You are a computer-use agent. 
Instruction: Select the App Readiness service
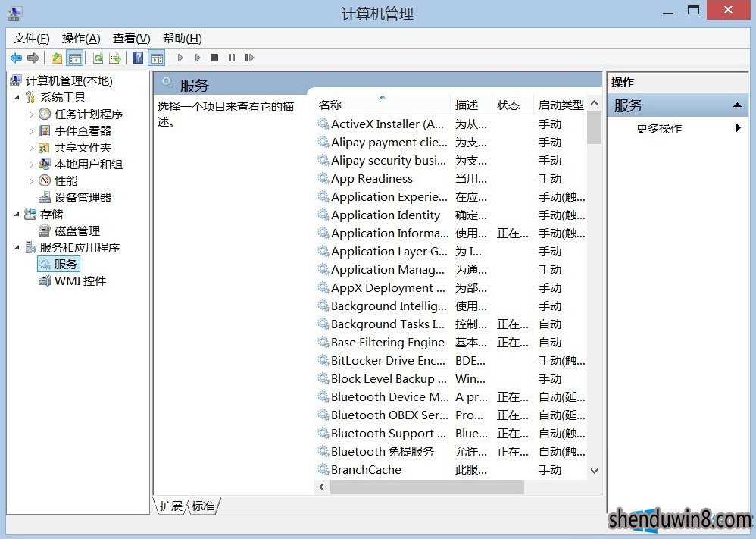451,179
